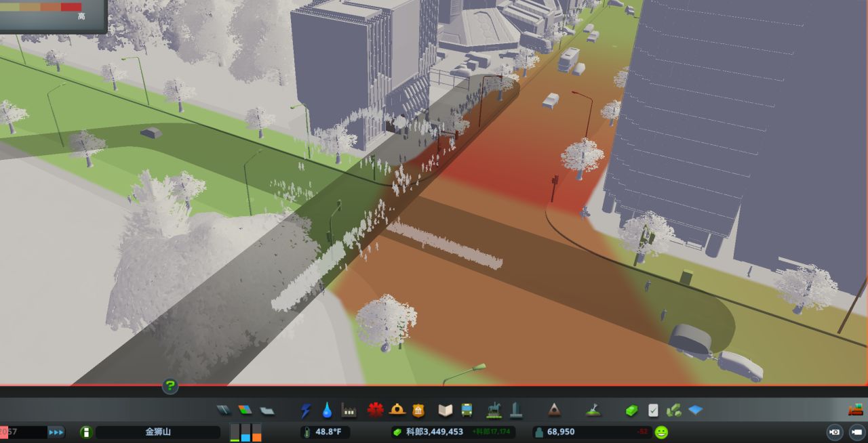Open the Garbage and industry menu
This screenshot has width=868, height=443.
coord(349,410)
